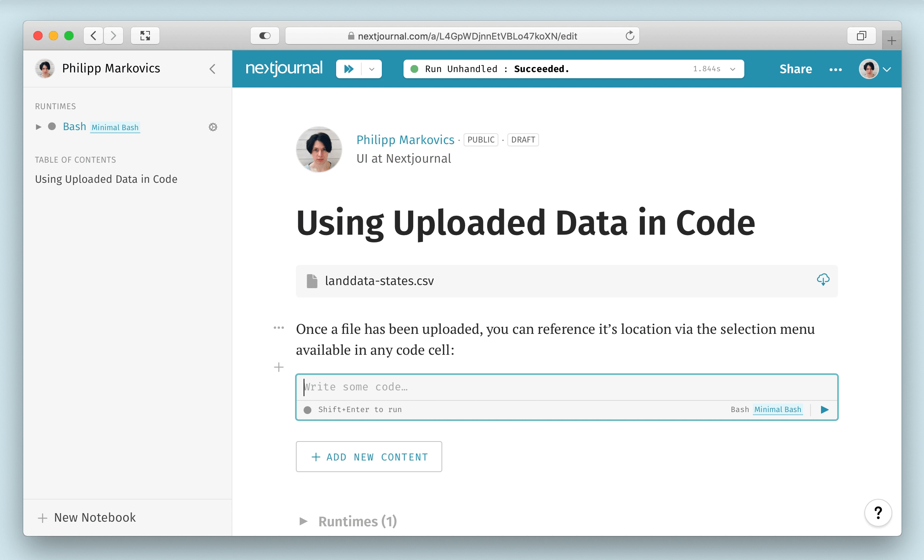Click the Share button
This screenshot has width=924, height=560.
click(795, 69)
